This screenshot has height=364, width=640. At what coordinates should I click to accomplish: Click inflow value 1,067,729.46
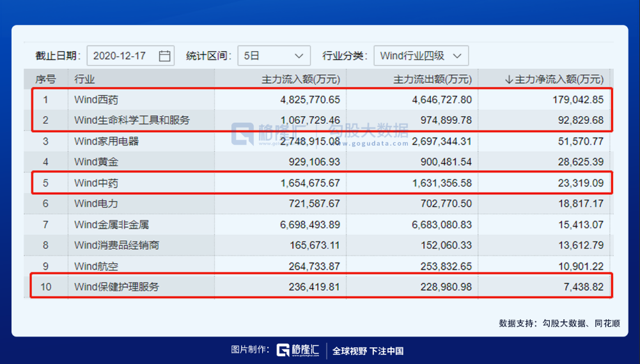point(310,120)
